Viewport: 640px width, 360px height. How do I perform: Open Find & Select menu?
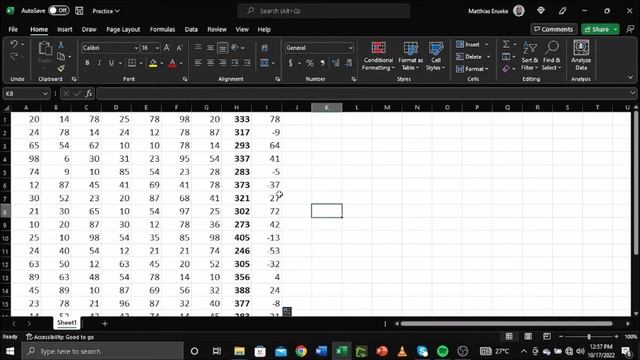point(551,56)
